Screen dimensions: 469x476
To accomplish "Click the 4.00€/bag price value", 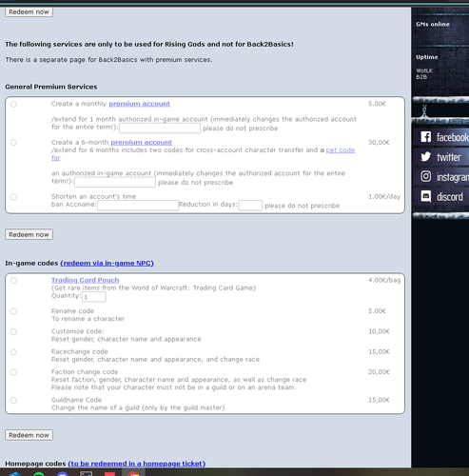I will click(384, 280).
